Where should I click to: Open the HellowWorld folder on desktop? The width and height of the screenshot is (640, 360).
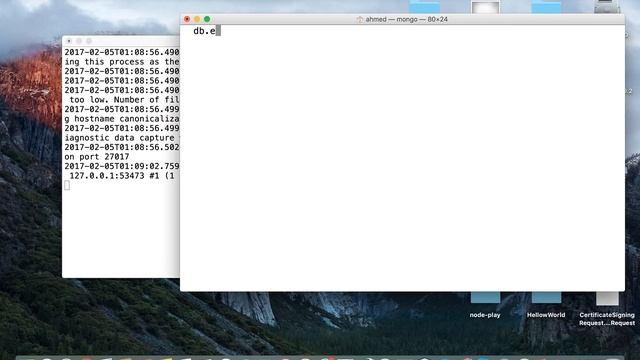[x=546, y=298]
